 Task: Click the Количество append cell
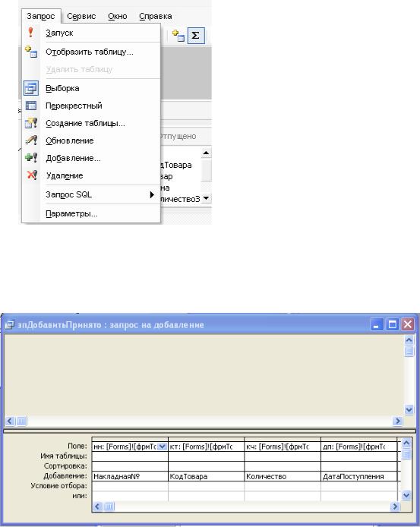point(283,476)
